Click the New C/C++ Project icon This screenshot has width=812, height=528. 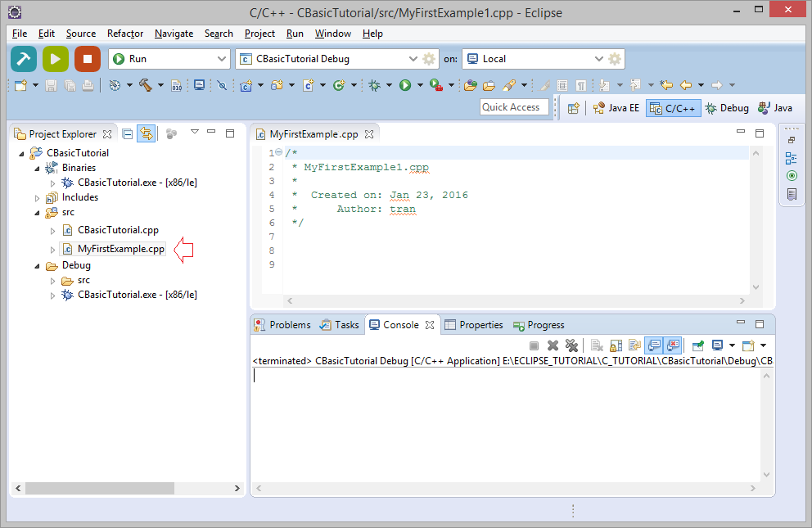[246, 85]
